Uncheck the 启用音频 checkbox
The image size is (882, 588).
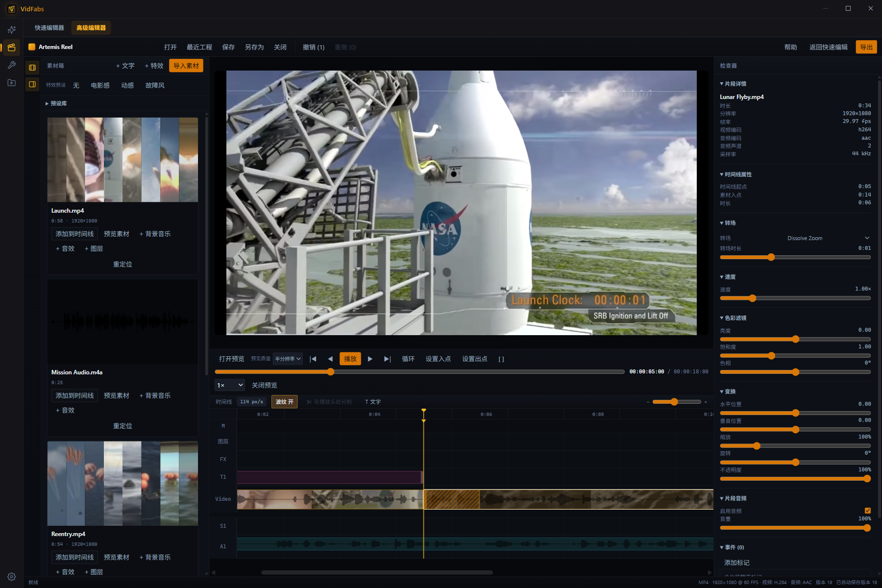868,511
